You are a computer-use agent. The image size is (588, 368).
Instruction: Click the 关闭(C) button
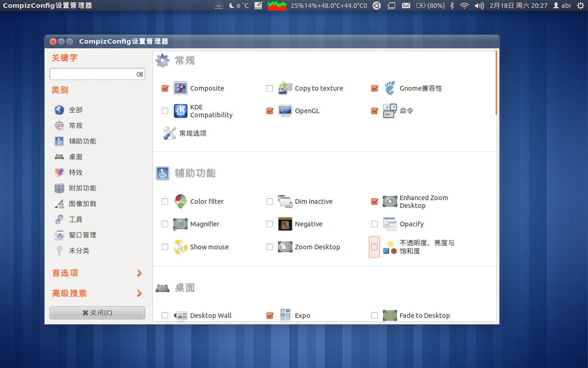tap(97, 313)
